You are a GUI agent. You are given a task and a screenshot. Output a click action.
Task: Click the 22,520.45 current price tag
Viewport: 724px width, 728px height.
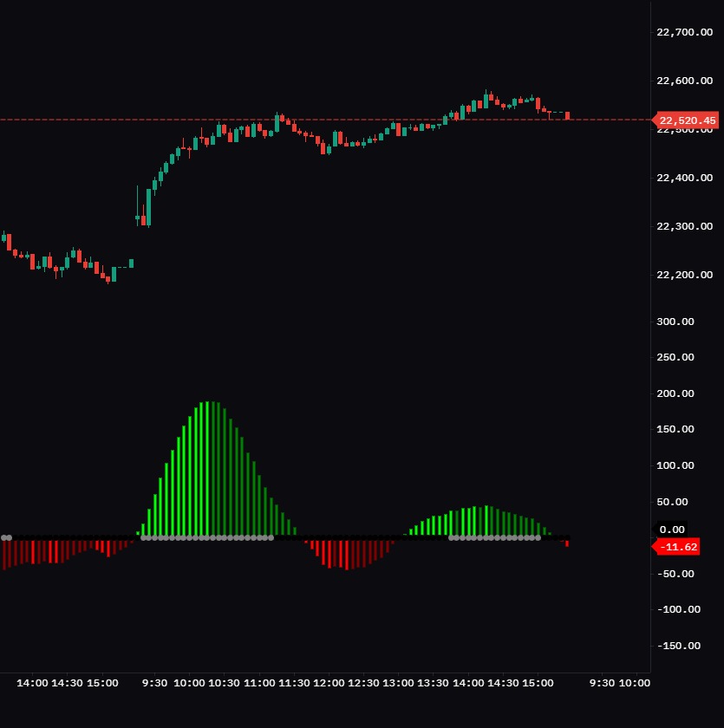pos(686,120)
